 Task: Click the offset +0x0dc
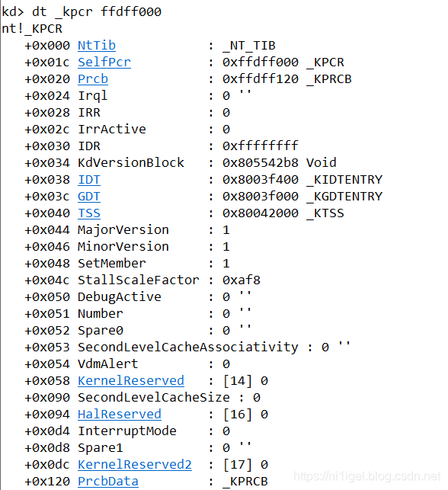click(47, 464)
